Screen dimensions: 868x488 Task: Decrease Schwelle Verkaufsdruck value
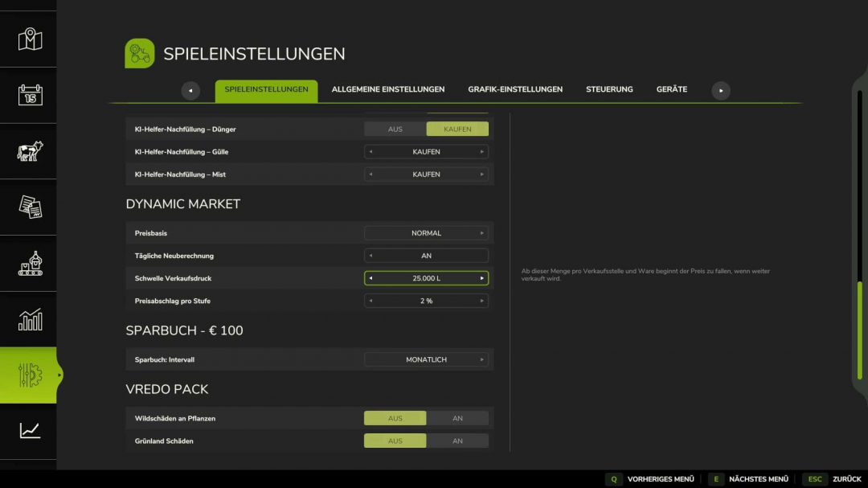[x=371, y=279]
